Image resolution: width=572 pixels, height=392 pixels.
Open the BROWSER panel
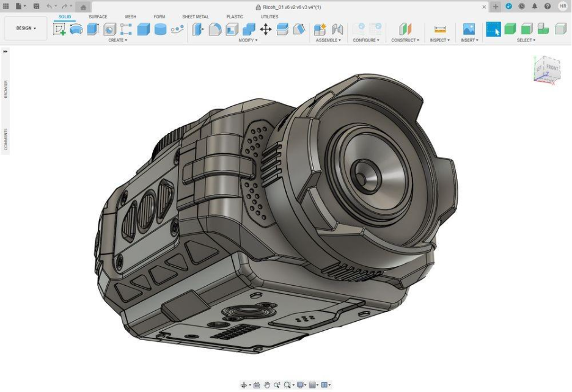pyautogui.click(x=5, y=89)
